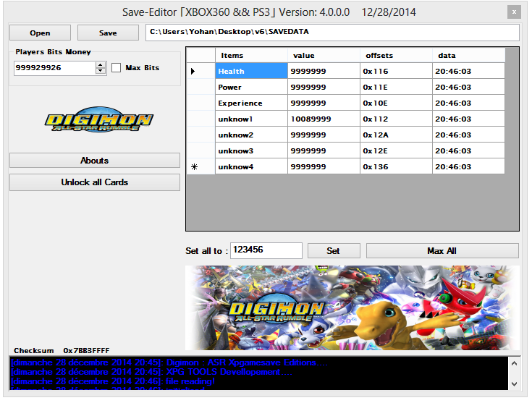The height and width of the screenshot is (403, 532).
Task: Decrease Players Bits Money with down arrow
Action: (x=101, y=71)
